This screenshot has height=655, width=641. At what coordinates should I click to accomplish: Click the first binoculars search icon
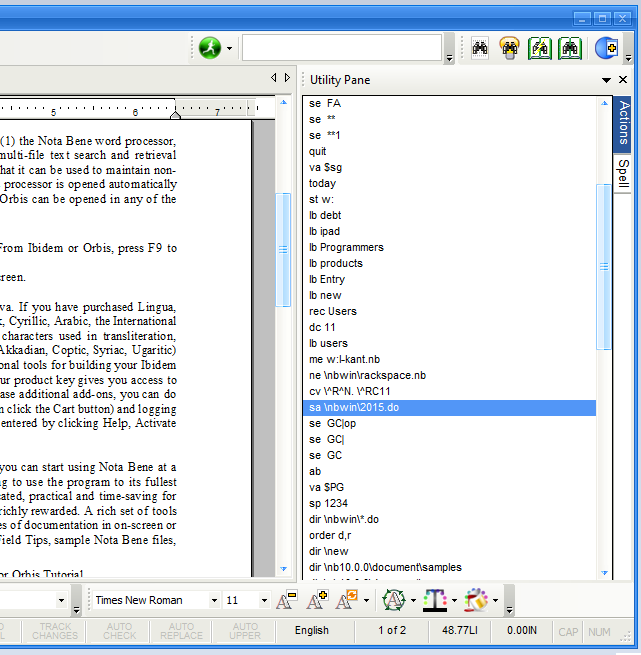coord(480,48)
